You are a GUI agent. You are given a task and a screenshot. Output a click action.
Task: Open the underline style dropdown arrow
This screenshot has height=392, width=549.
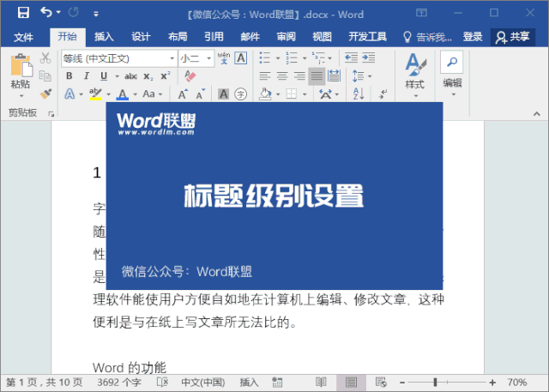point(117,76)
